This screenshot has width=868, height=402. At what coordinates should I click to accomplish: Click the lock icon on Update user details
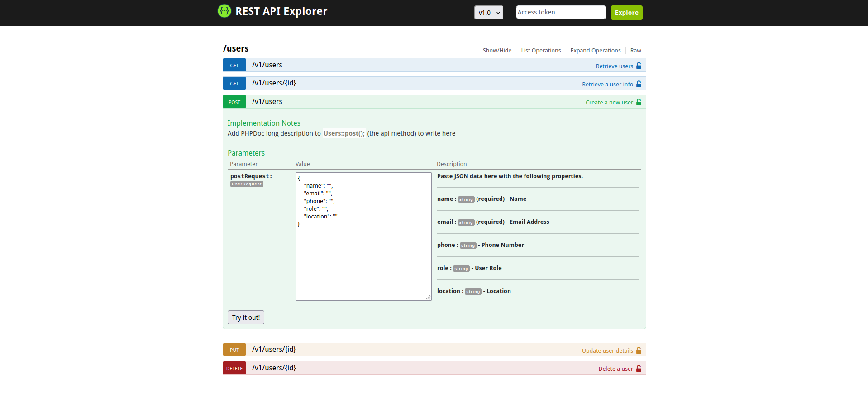[639, 350]
